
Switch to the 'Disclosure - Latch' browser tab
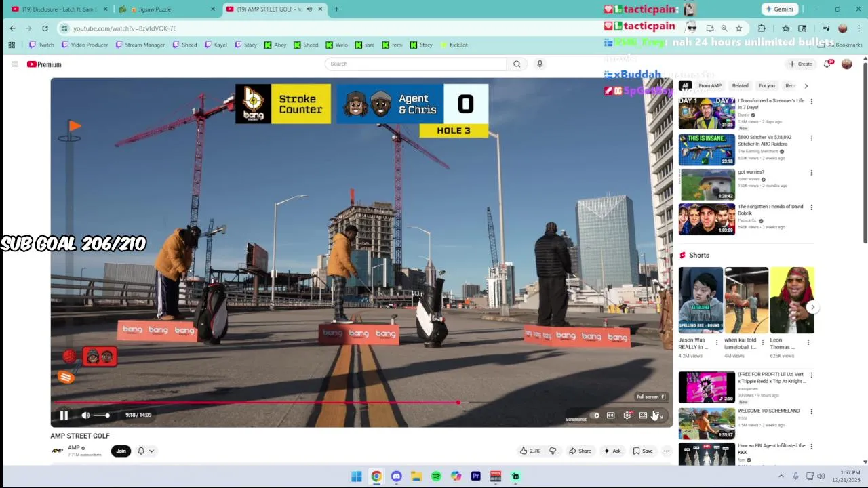tap(58, 9)
